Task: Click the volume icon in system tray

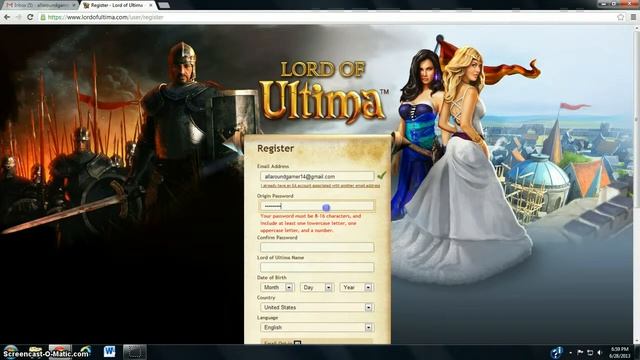Action: (600, 352)
